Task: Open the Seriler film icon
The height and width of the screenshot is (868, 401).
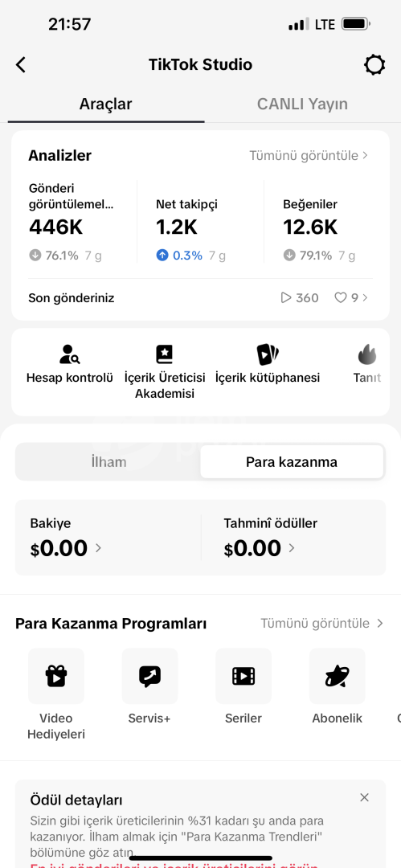Action: 243,676
